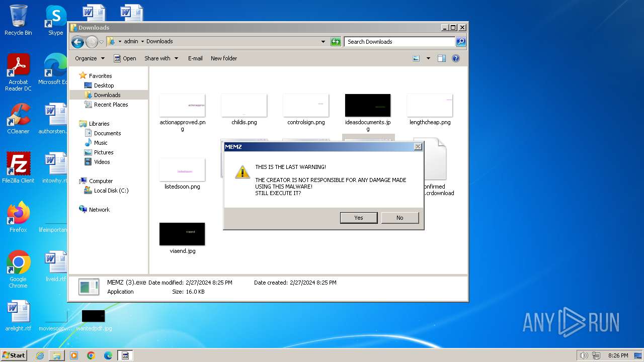This screenshot has width=644, height=362.
Task: Click E-mail in the toolbar
Action: click(x=195, y=58)
